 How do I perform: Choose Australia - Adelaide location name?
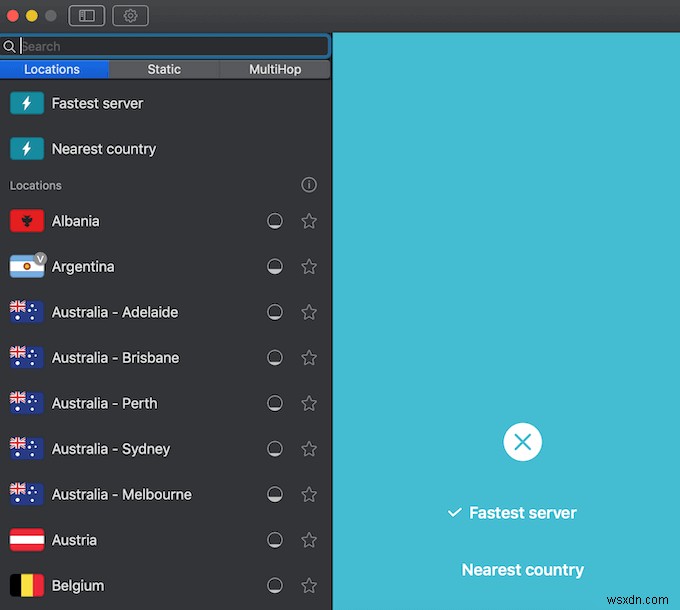[115, 312]
